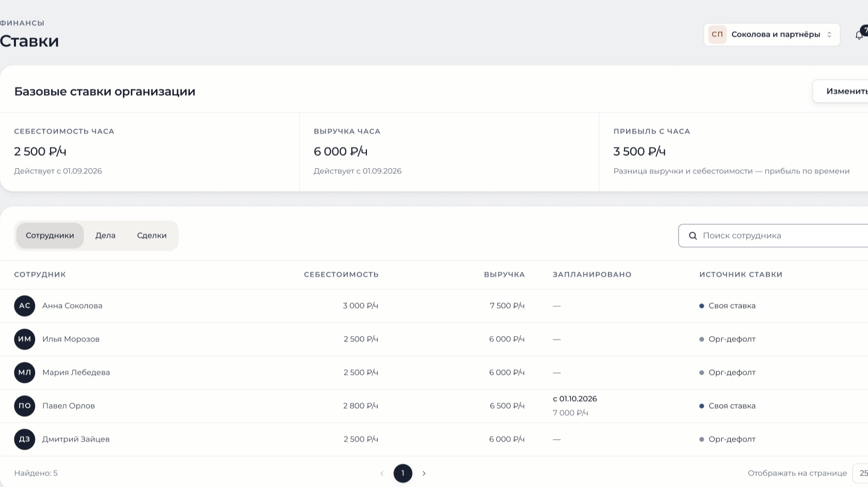Switch to the Сделки tab

152,236
